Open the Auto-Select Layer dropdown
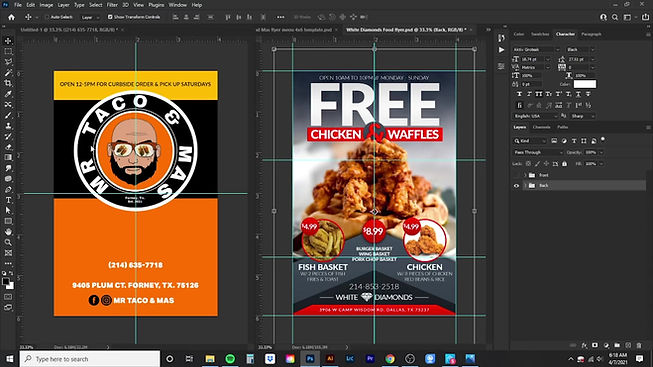The width and height of the screenshot is (653, 367). 90,17
